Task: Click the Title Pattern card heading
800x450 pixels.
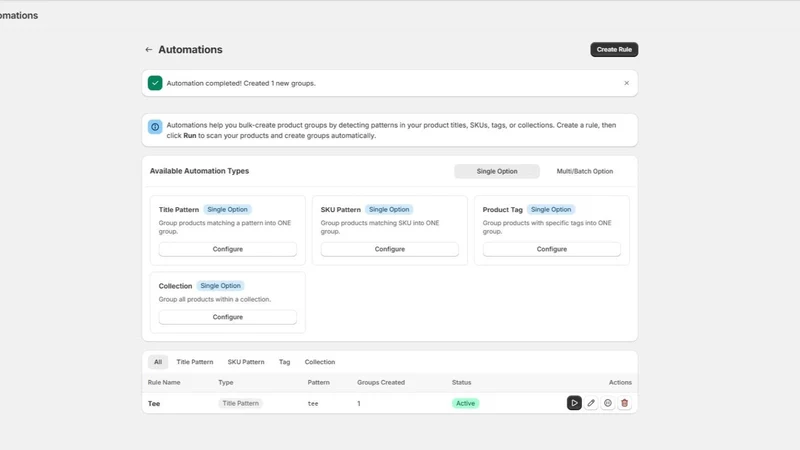Action: pyautogui.click(x=179, y=210)
